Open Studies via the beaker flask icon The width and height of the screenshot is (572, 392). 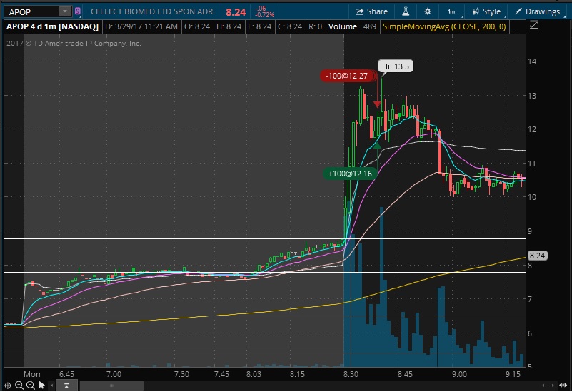pyautogui.click(x=406, y=11)
